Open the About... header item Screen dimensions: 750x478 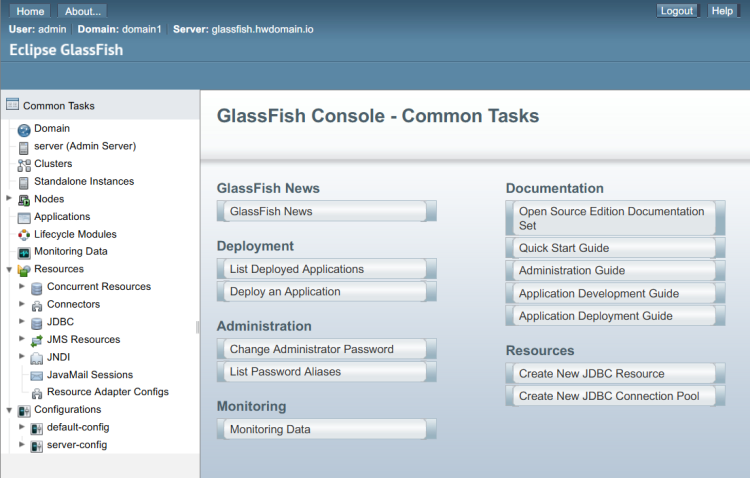tap(83, 11)
